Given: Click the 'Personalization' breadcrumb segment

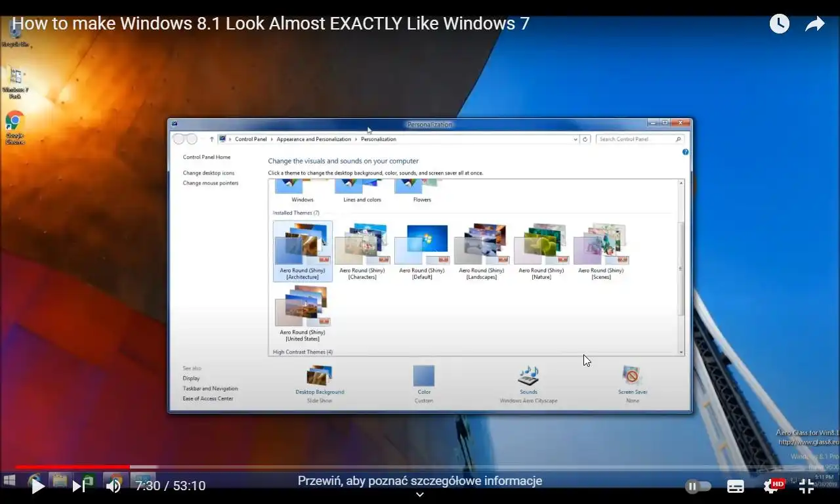Looking at the screenshot, I should (x=379, y=139).
